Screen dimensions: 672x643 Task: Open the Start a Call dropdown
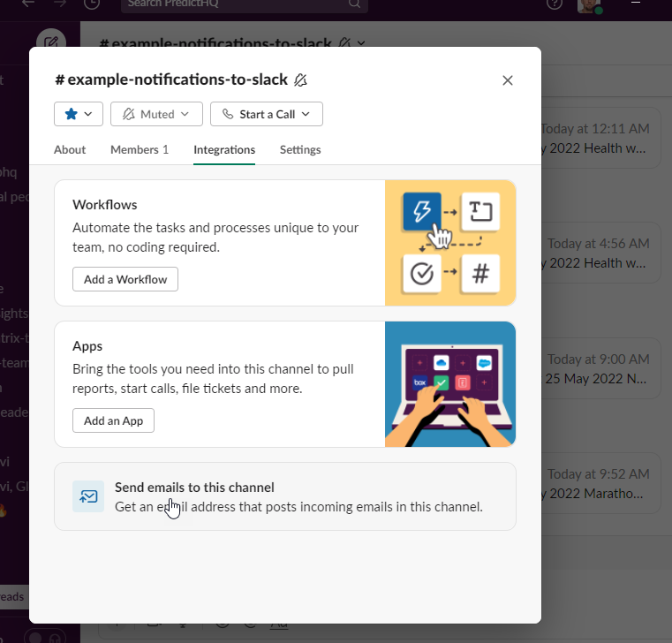coord(267,114)
